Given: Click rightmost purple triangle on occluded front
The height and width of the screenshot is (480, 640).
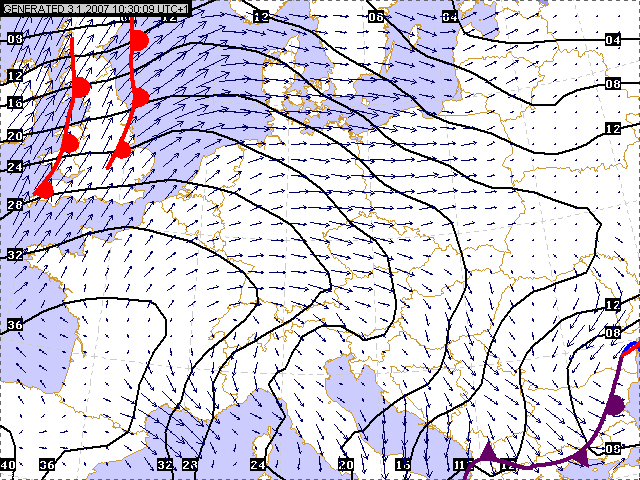Looking at the screenshot, I should click(x=580, y=457).
